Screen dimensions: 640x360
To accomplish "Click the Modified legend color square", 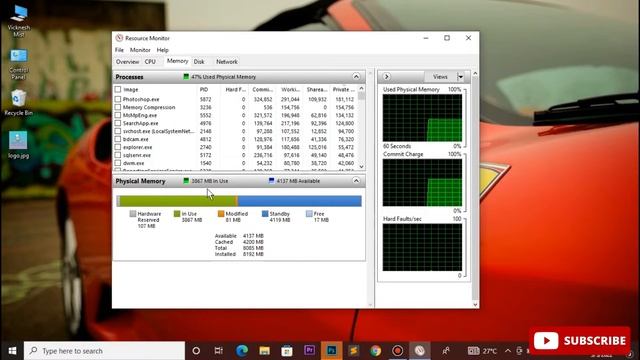I will [x=221, y=214].
